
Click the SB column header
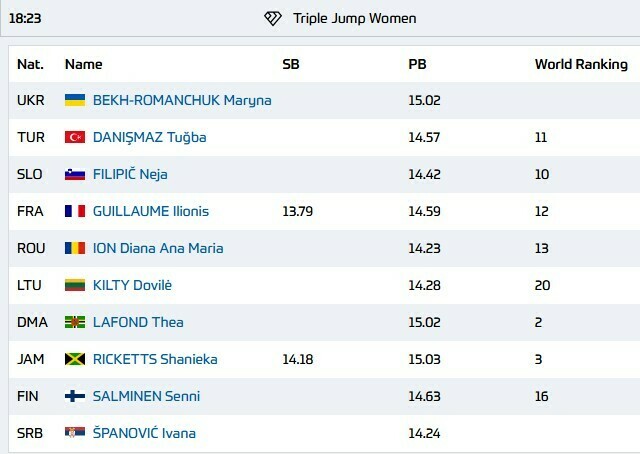pyautogui.click(x=291, y=64)
